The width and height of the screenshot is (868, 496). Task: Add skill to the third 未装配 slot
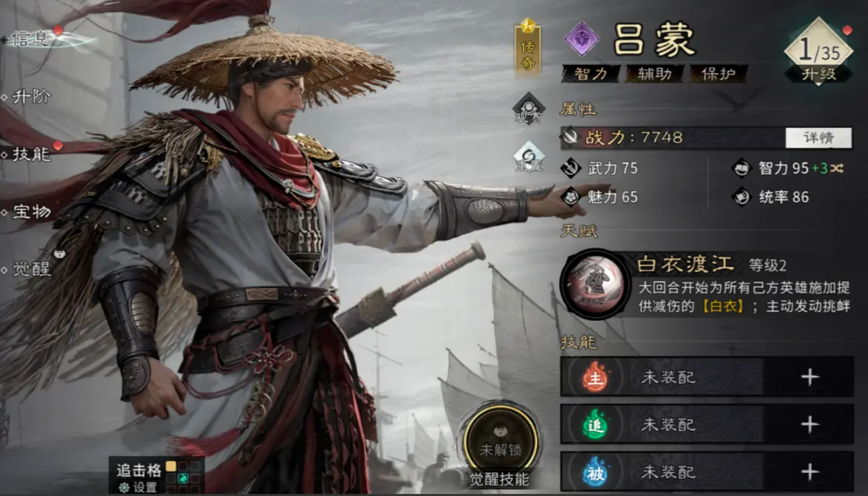[810, 473]
